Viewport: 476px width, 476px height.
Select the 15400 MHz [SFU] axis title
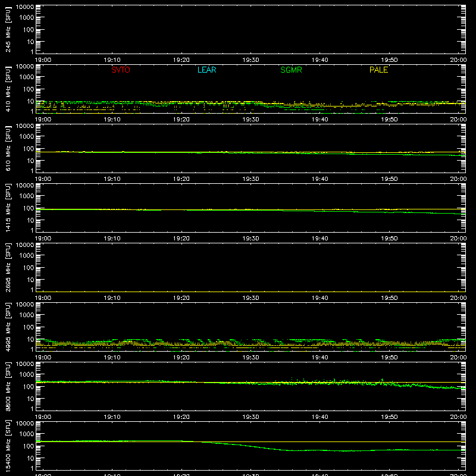tap(8, 446)
